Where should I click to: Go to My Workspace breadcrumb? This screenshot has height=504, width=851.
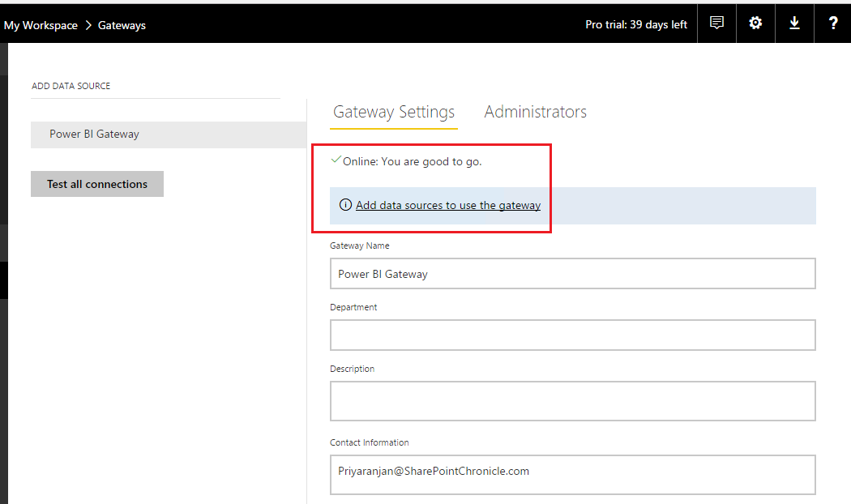click(x=41, y=25)
